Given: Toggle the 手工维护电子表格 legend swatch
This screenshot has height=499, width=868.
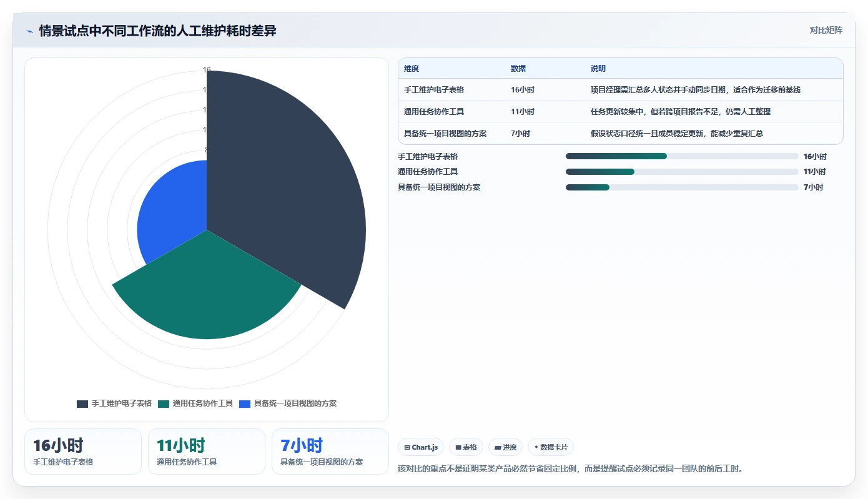Looking at the screenshot, I should click(x=82, y=404).
